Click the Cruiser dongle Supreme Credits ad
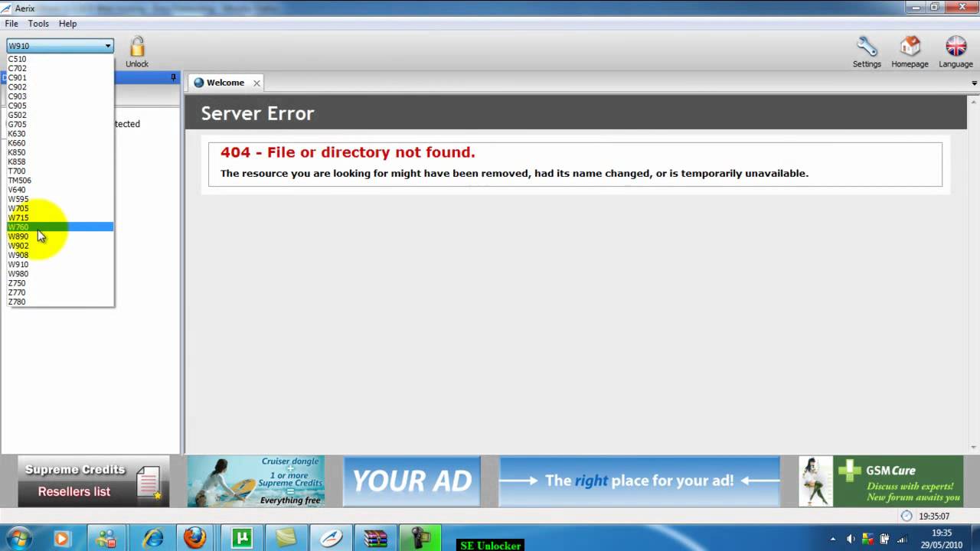The height and width of the screenshot is (551, 980). (x=256, y=481)
